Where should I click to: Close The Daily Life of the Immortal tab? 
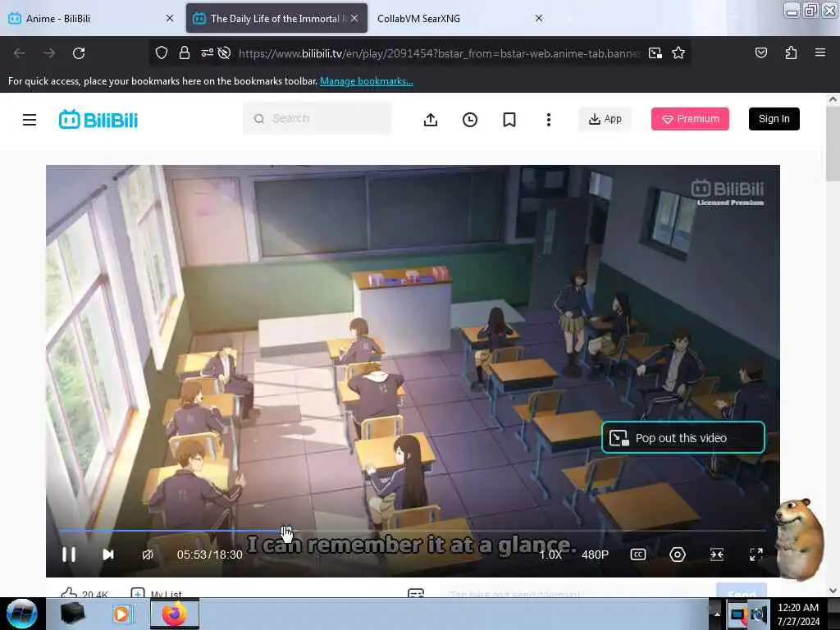[x=354, y=18]
